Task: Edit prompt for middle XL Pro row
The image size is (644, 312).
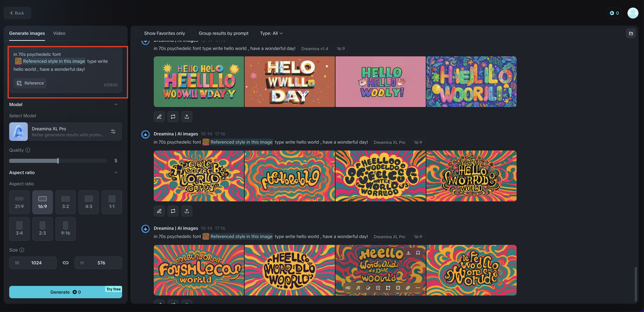Action: tap(159, 211)
